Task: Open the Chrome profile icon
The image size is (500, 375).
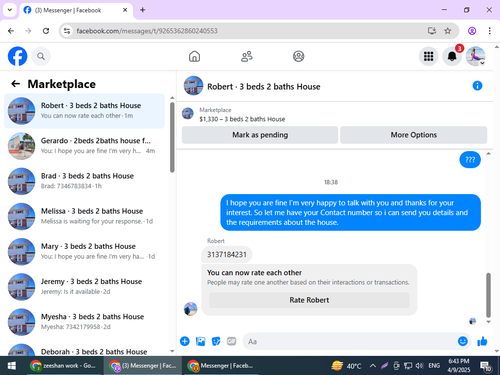Action: 472,31
